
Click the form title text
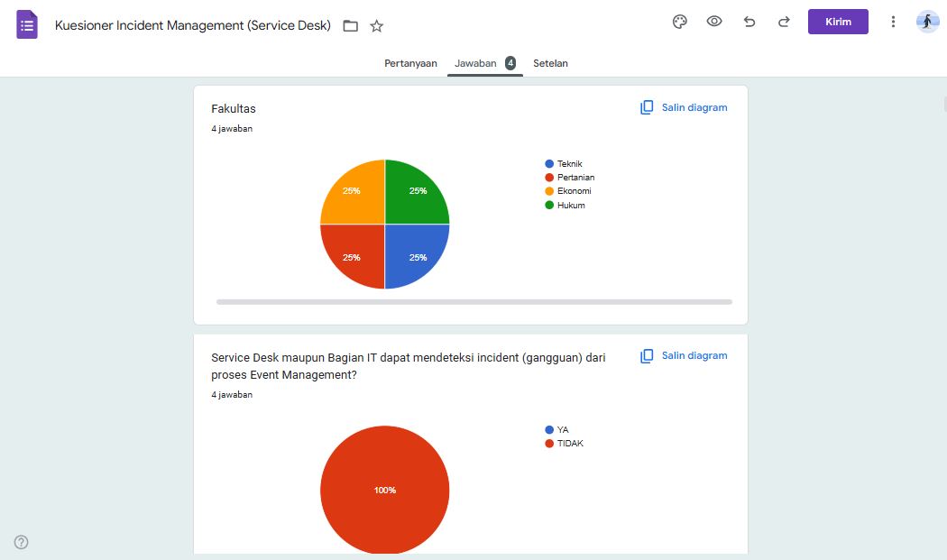coord(192,25)
